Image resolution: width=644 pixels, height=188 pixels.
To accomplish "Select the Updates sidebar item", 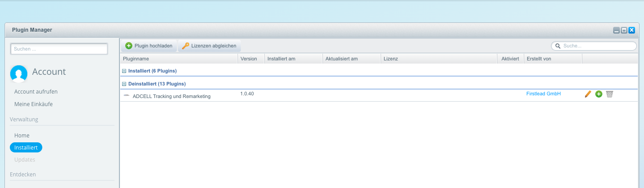I will point(25,159).
